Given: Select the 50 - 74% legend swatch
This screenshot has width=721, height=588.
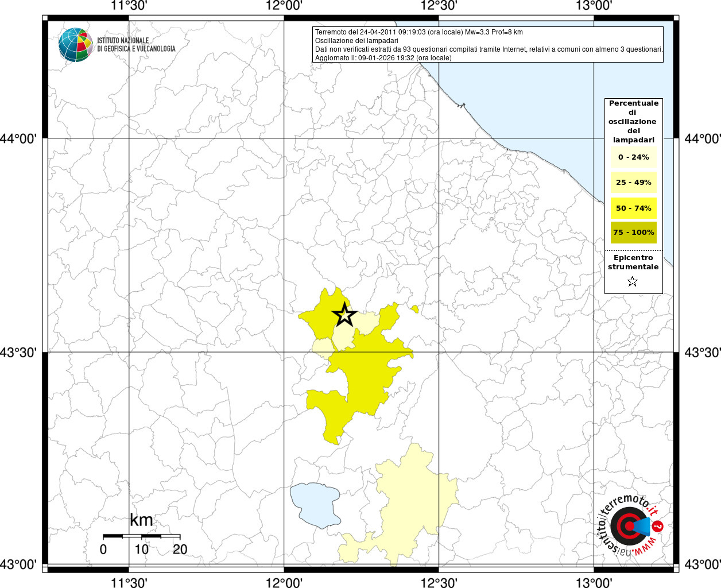Looking at the screenshot, I should pos(633,208).
